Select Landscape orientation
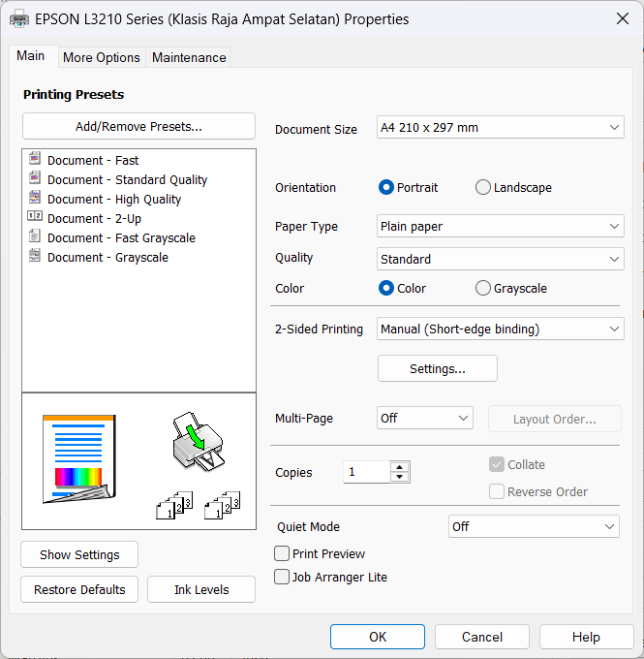 click(483, 188)
